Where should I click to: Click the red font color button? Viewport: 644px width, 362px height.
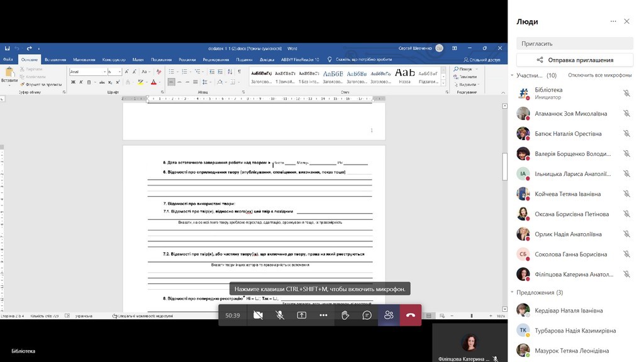click(x=153, y=82)
